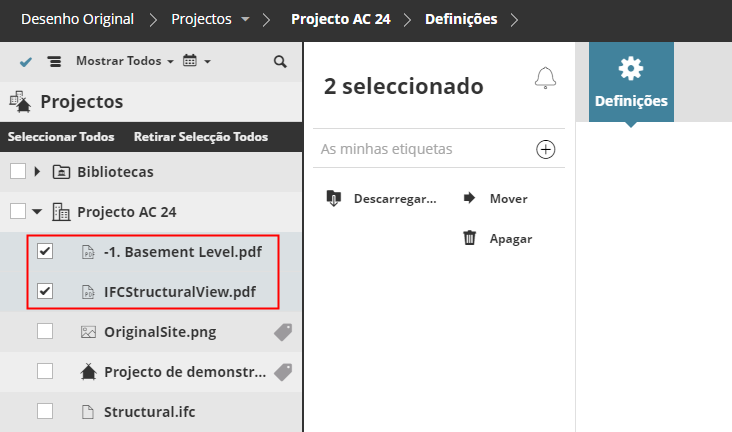The width and height of the screenshot is (732, 432).
Task: Click Seleccionar Todos
Action: pyautogui.click(x=61, y=137)
